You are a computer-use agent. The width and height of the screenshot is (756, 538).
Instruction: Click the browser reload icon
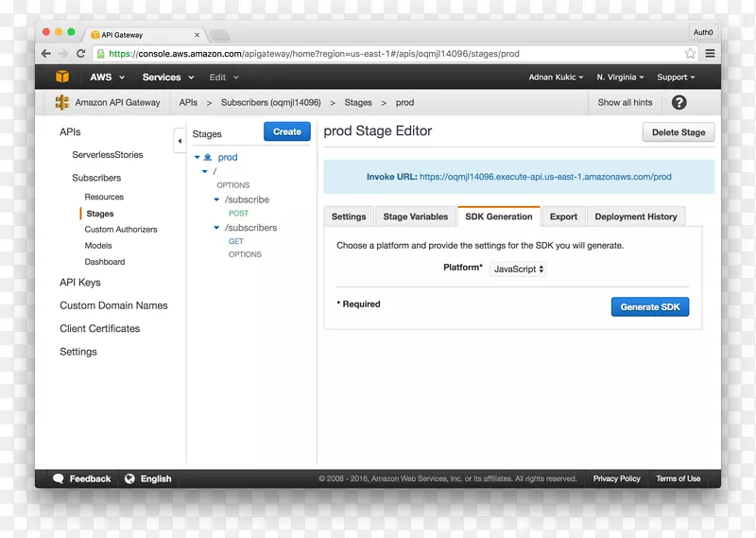[81, 54]
